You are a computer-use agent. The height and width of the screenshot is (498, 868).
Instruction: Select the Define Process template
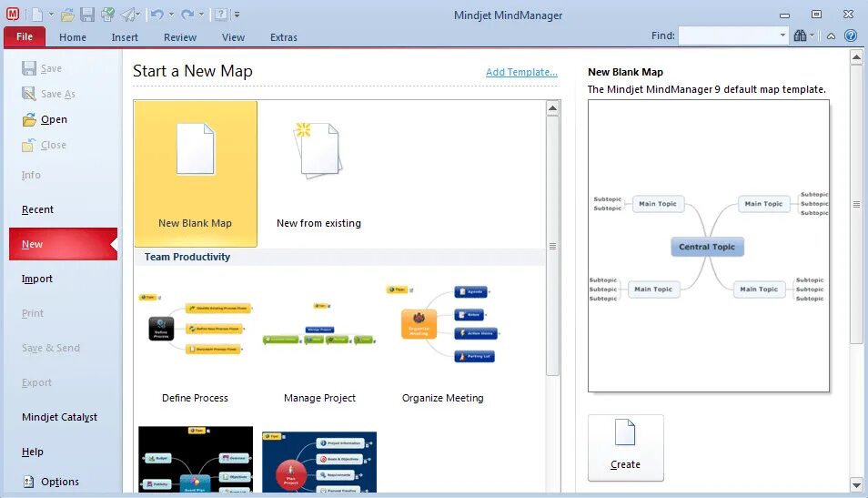tap(195, 343)
